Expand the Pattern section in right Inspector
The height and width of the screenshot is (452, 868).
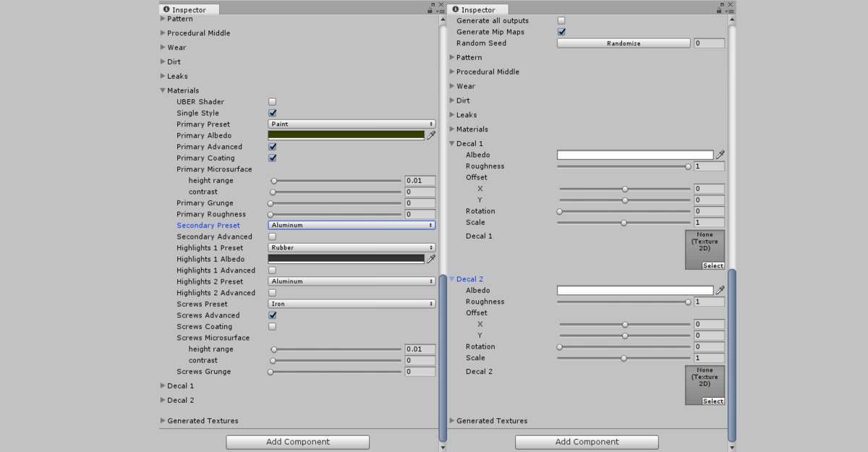pyautogui.click(x=452, y=58)
